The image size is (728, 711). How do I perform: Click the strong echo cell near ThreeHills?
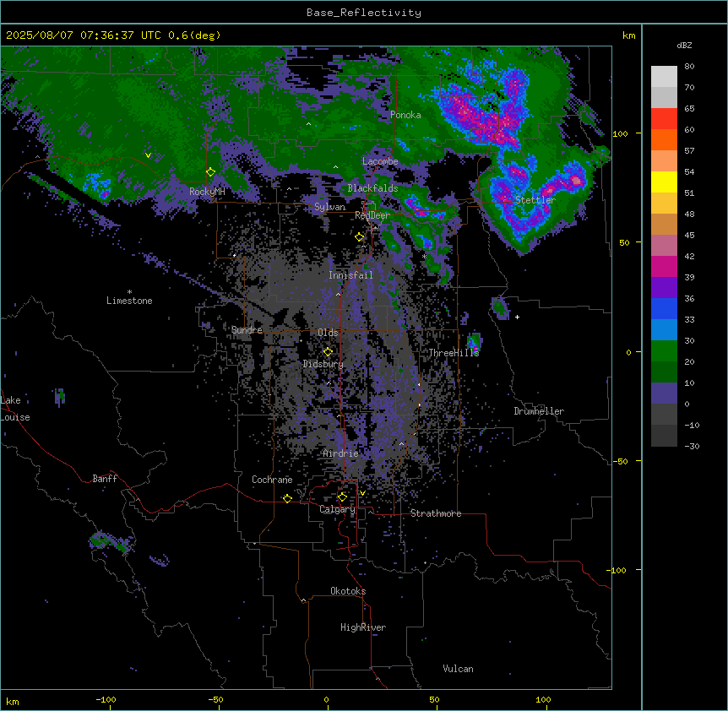[474, 343]
